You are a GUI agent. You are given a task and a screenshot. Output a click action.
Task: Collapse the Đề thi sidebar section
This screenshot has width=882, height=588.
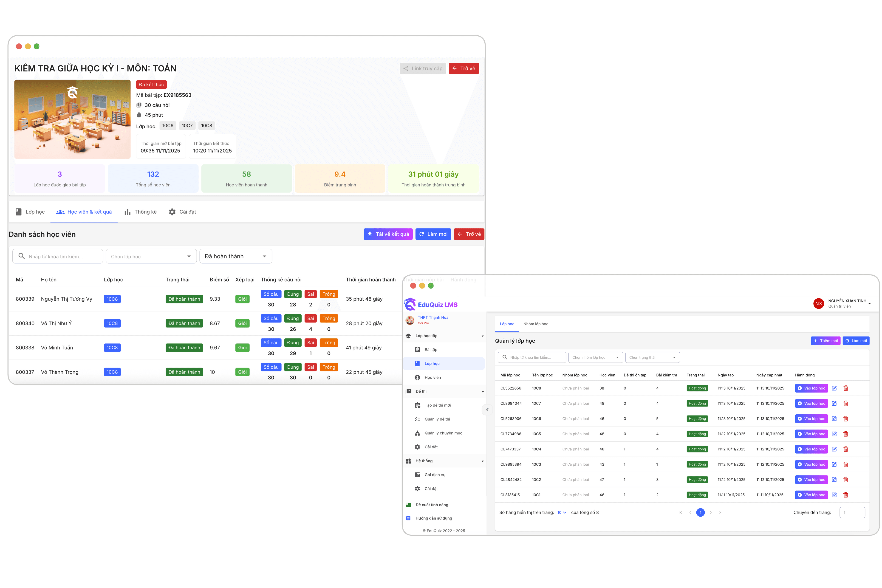point(482,391)
